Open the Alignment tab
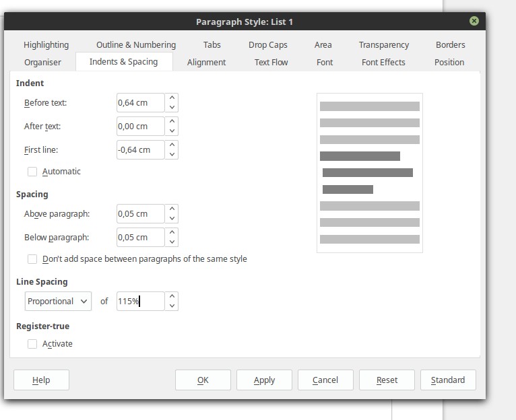This screenshot has width=516, height=420. (206, 62)
